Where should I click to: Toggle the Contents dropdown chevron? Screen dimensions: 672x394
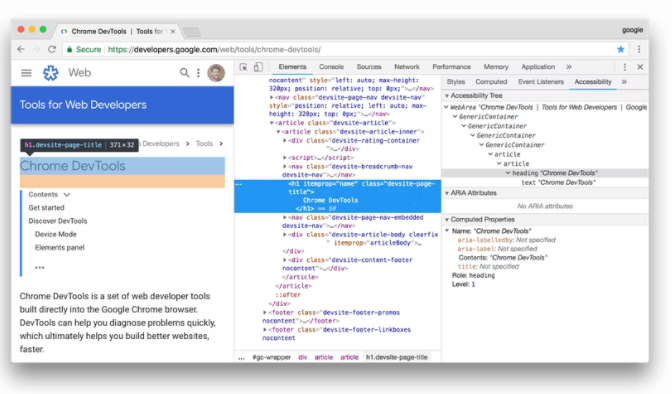pos(67,195)
